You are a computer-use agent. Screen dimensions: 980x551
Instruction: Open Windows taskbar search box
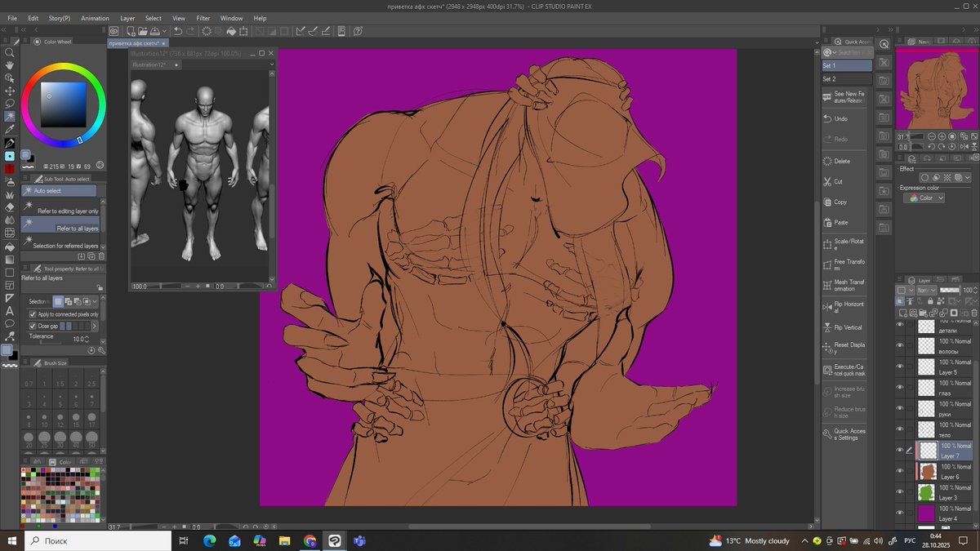[96, 540]
